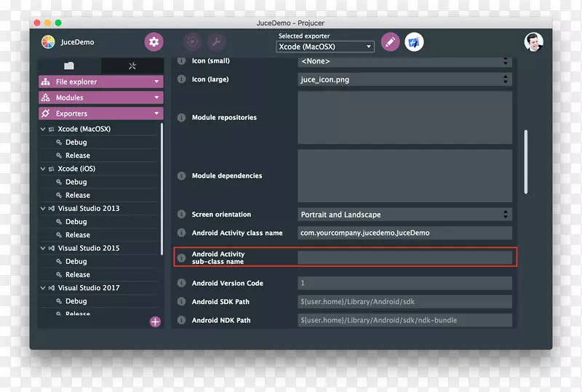Click the pink pencil edit exporter button
The height and width of the screenshot is (392, 582).
point(390,42)
